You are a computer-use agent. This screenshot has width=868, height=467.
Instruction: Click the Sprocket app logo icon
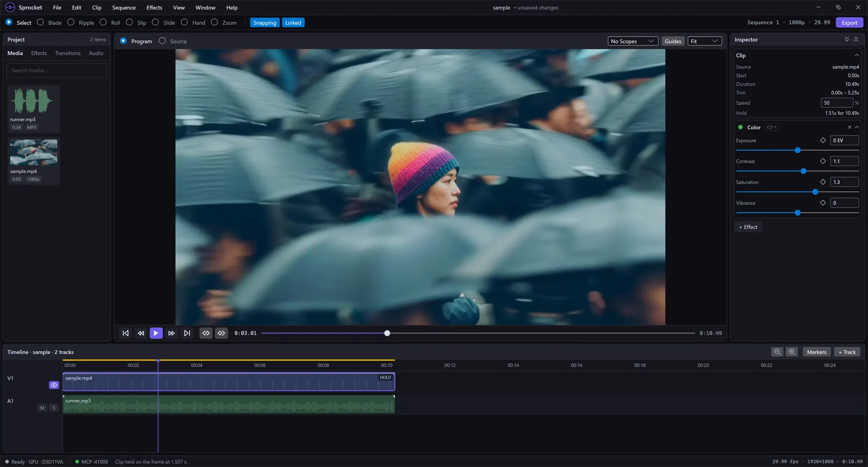click(10, 7)
